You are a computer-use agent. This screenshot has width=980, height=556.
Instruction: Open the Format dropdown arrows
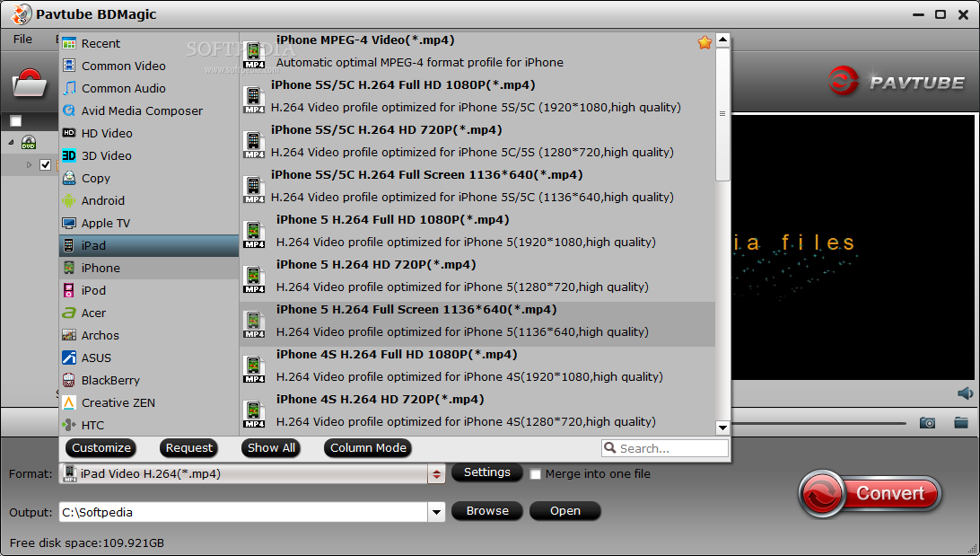[x=436, y=474]
